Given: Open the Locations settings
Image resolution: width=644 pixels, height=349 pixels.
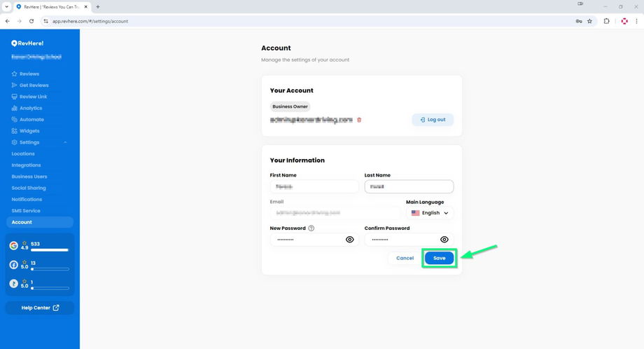Looking at the screenshot, I should coord(23,153).
